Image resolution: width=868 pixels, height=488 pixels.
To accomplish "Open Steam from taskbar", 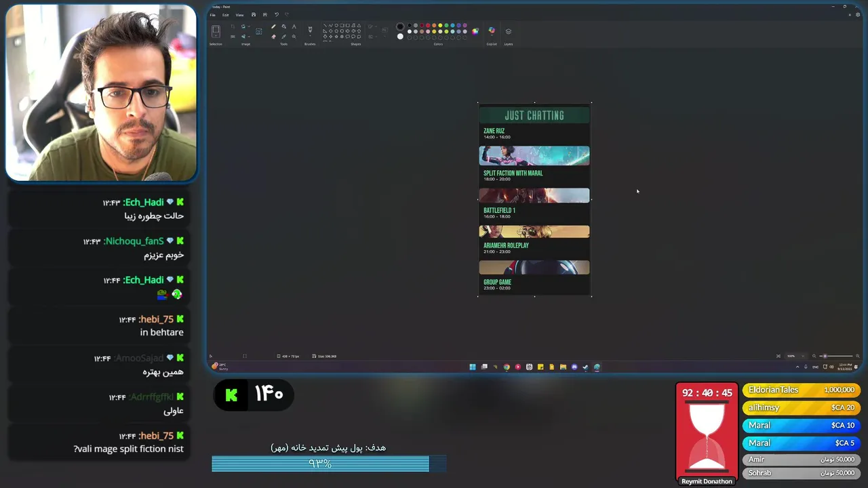I will click(x=585, y=367).
